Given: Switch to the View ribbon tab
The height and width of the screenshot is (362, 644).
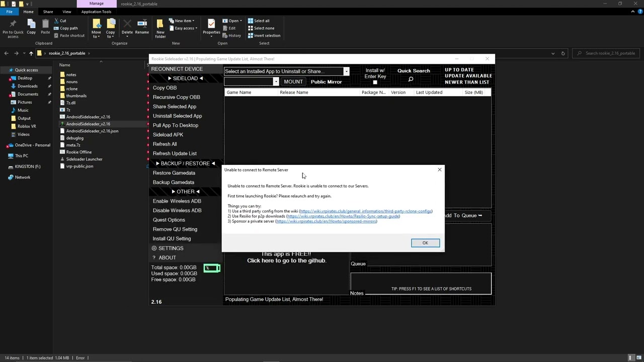Looking at the screenshot, I should (x=66, y=12).
